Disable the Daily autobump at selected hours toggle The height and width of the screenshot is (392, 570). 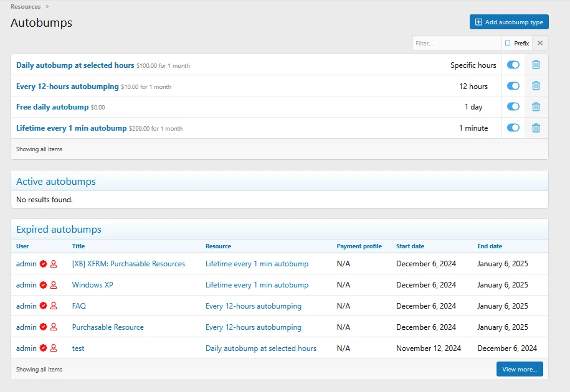513,65
